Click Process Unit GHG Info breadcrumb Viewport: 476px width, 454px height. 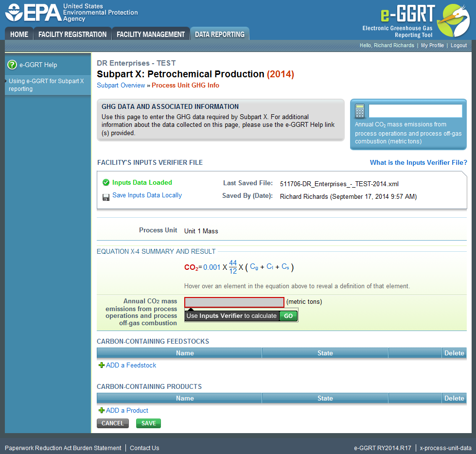click(x=185, y=85)
